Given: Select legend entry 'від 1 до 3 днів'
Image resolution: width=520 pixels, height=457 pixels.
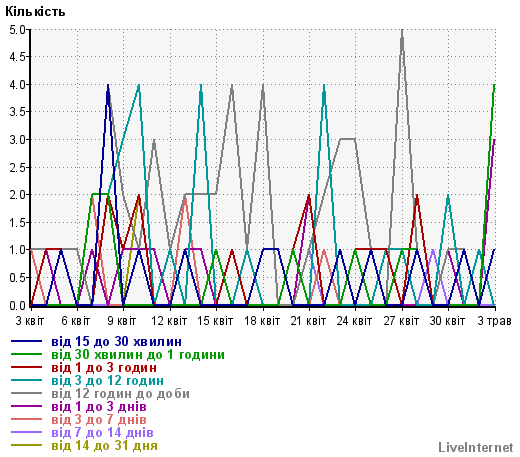Looking at the screenshot, I should 99,407.
